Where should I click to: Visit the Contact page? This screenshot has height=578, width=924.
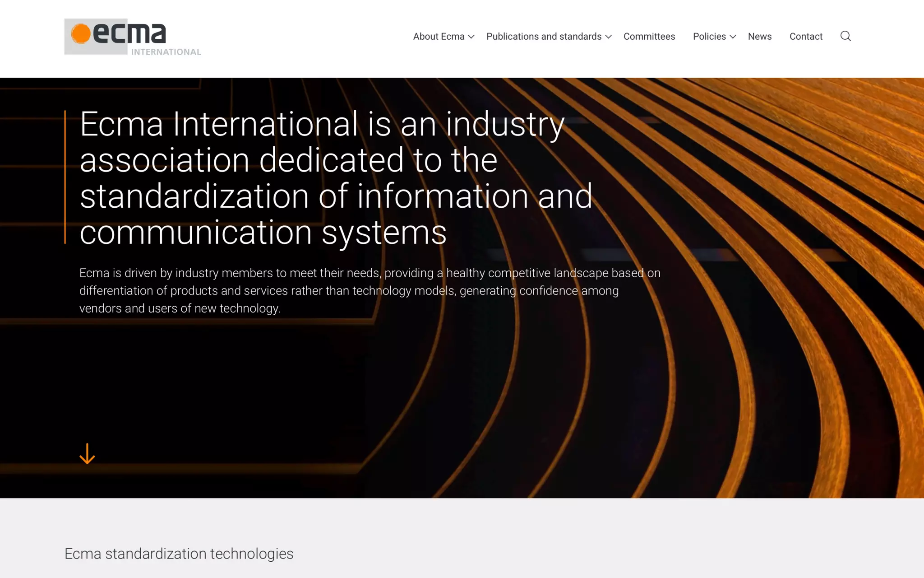(806, 36)
